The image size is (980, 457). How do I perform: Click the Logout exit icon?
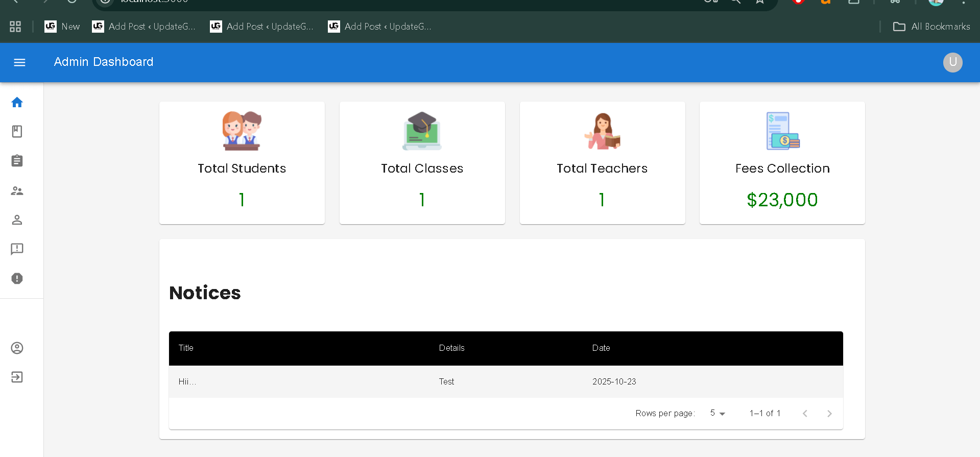pyautogui.click(x=17, y=377)
